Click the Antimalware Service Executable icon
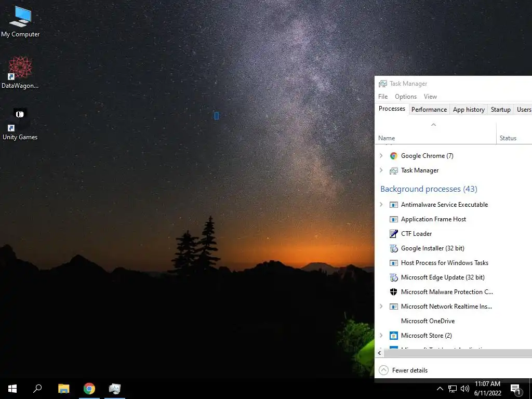The width and height of the screenshot is (532, 399). (x=394, y=205)
